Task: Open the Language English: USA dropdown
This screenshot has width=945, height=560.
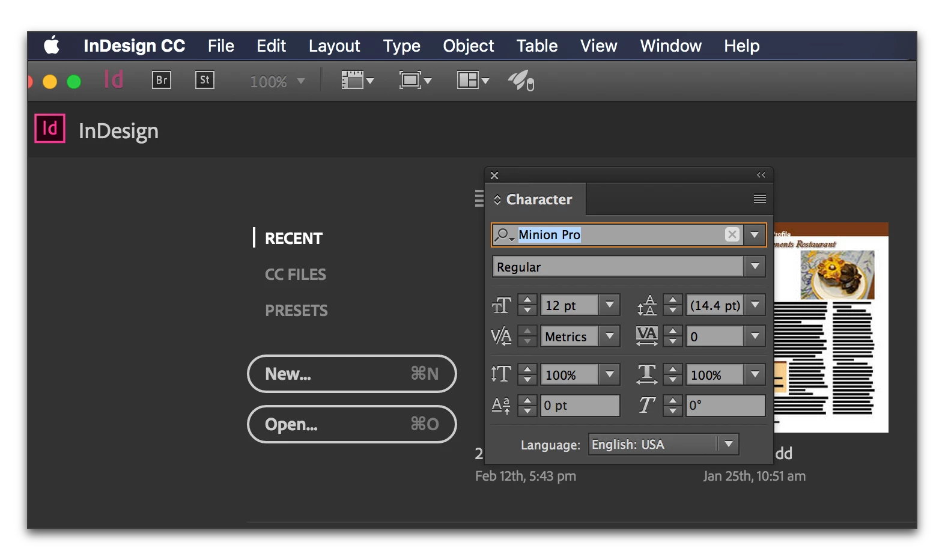Action: (663, 444)
